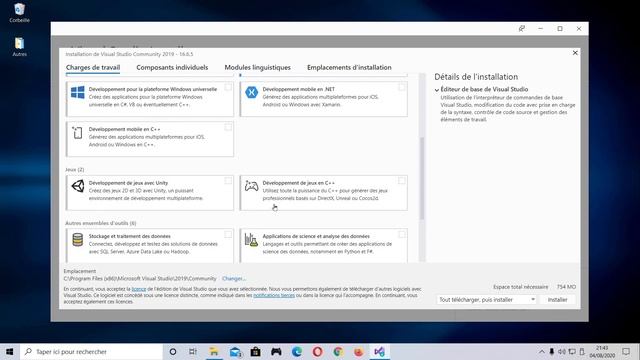Check Développement pour la plateforme Windows universelle

click(228, 87)
